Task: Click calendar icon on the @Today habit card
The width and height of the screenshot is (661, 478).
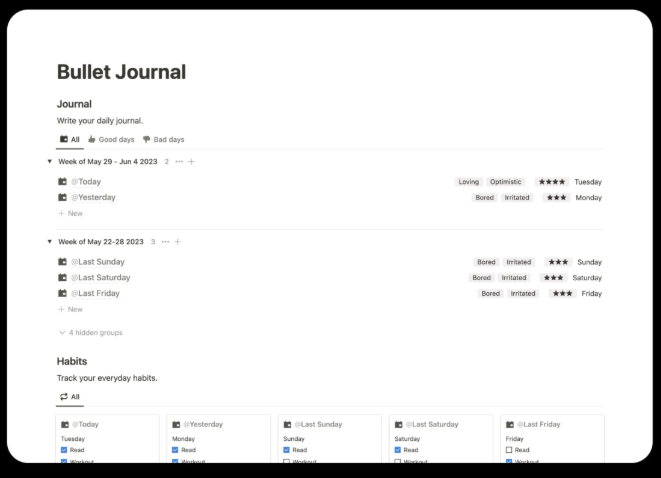Action: pyautogui.click(x=65, y=424)
